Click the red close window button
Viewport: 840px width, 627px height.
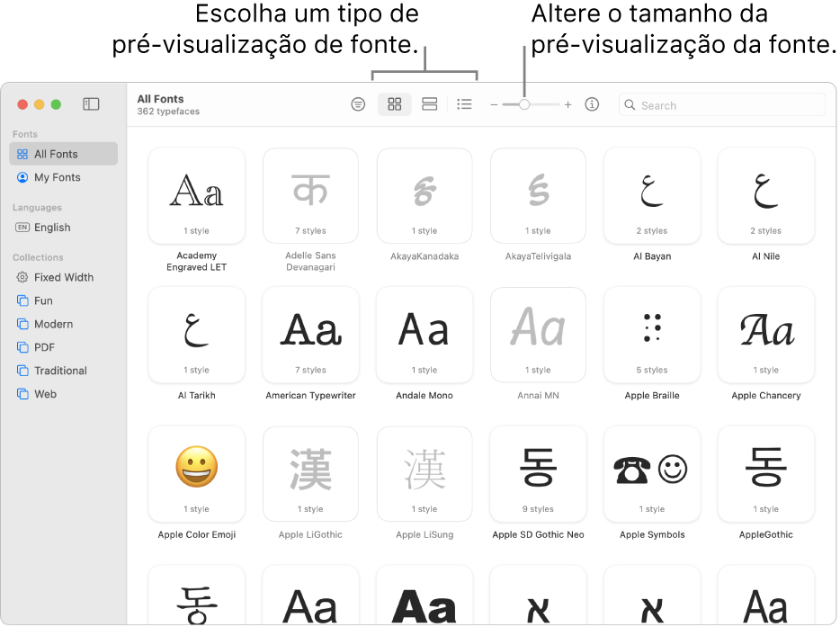22,104
